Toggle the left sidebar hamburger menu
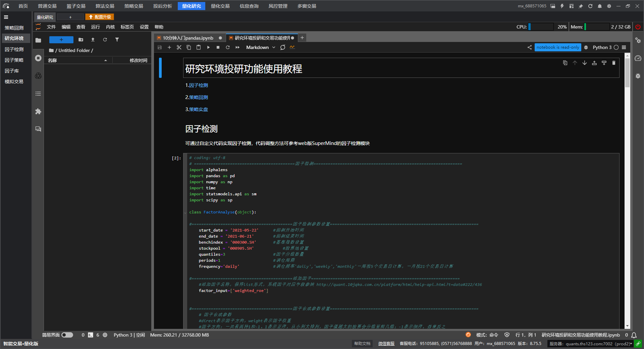 pyautogui.click(x=6, y=17)
